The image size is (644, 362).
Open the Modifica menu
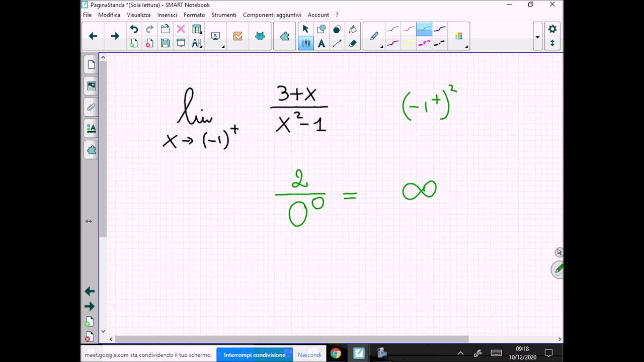coord(109,15)
